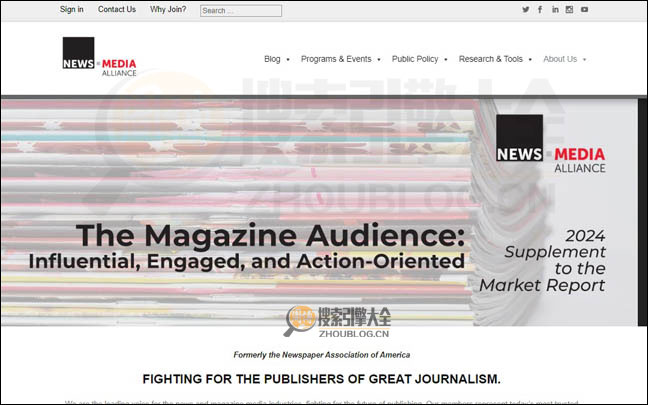Click the News Media Alliance header logo
The image size is (648, 405).
(100, 57)
